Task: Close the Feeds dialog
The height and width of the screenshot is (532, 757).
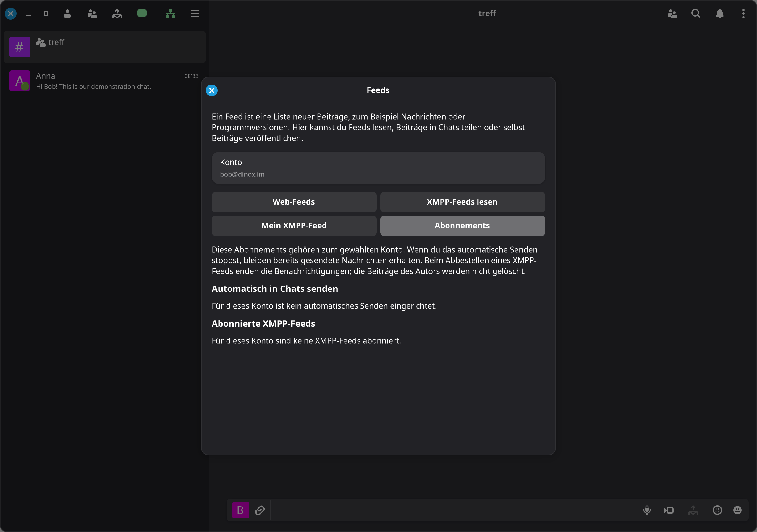Action: [211, 90]
